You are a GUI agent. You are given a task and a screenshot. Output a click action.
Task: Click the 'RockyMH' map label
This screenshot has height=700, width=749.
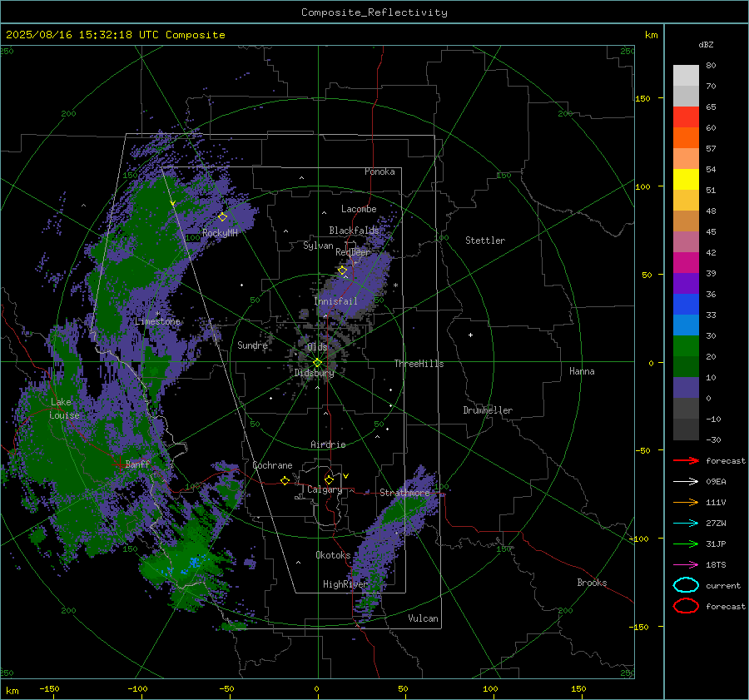(x=220, y=233)
